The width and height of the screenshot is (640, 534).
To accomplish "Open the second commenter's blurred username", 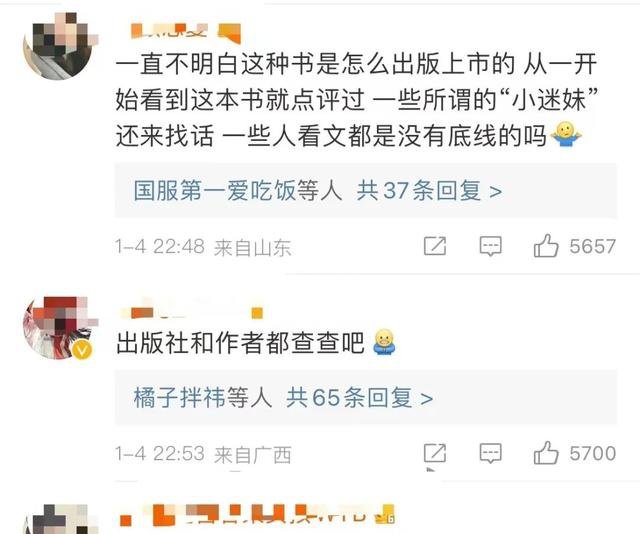I will 192,313.
